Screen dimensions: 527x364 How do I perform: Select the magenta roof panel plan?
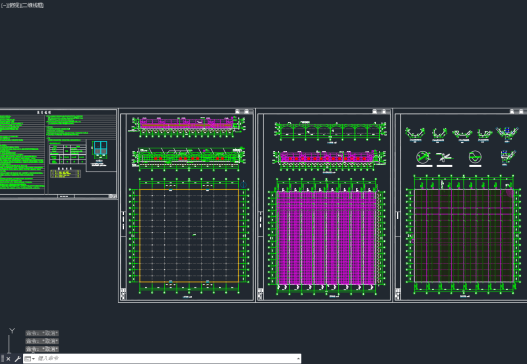point(326,238)
